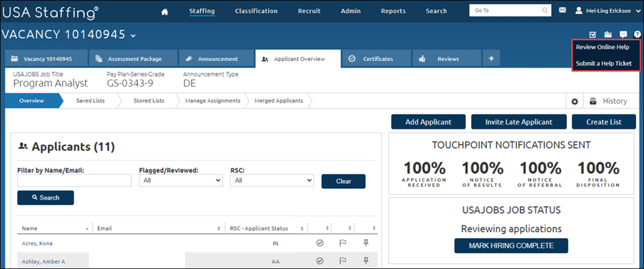Open the checklist tasks icon
The height and width of the screenshot is (269, 644).
pos(593,34)
